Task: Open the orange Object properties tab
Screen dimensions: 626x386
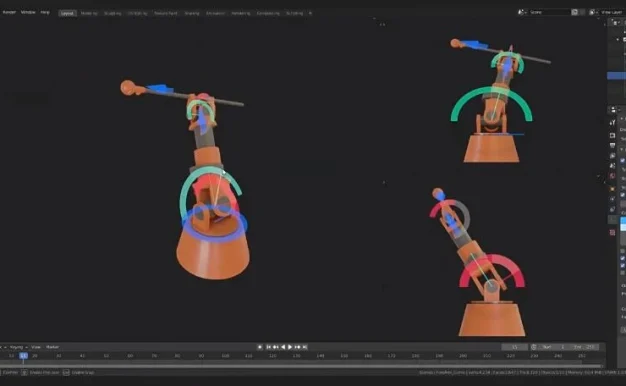Action: pyautogui.click(x=612, y=188)
